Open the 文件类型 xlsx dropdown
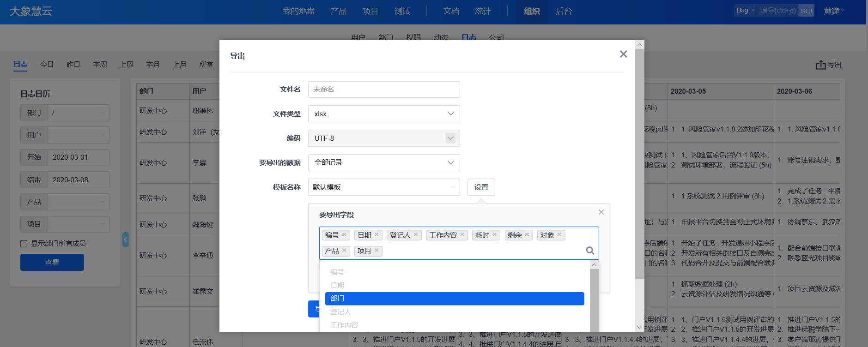 point(383,114)
